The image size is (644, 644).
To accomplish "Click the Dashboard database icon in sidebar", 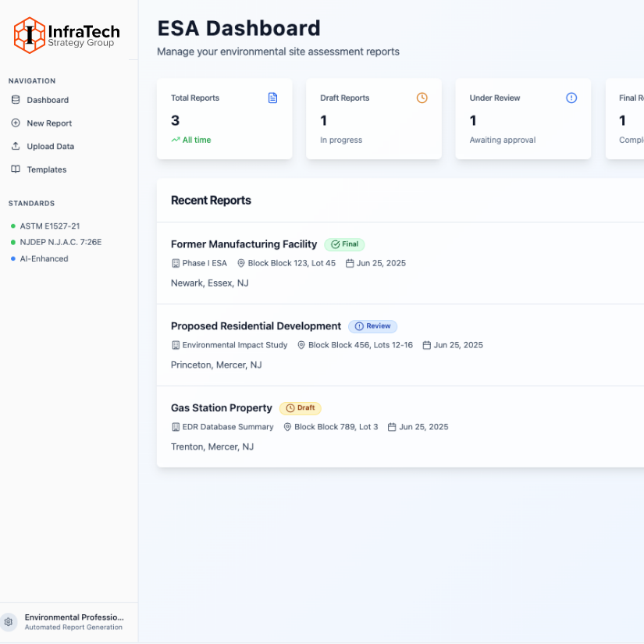I will point(16,100).
